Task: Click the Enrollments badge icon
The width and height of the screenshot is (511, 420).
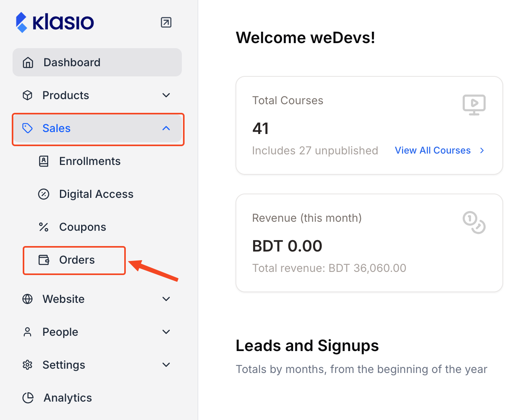Action: [44, 161]
